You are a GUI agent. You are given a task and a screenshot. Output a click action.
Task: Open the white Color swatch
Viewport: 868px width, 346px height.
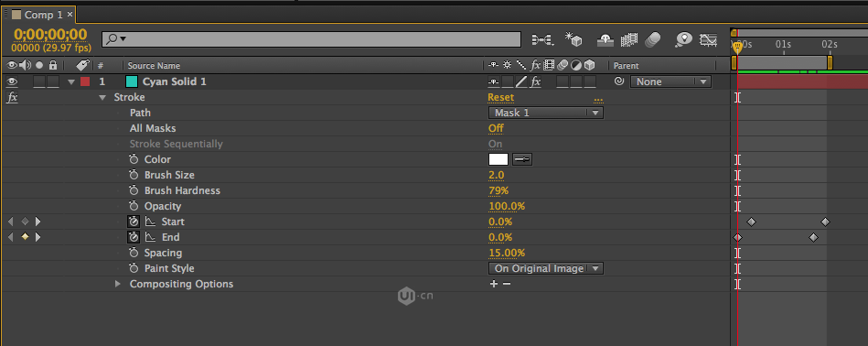(498, 159)
